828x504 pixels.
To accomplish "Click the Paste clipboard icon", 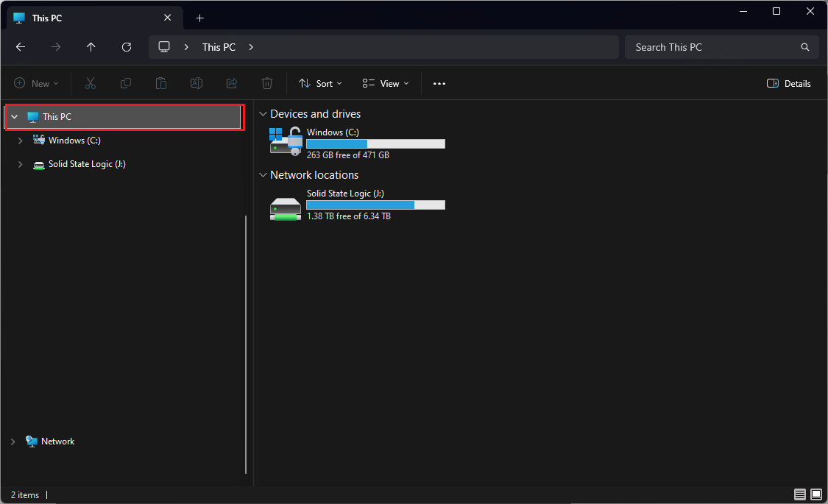I will [161, 83].
